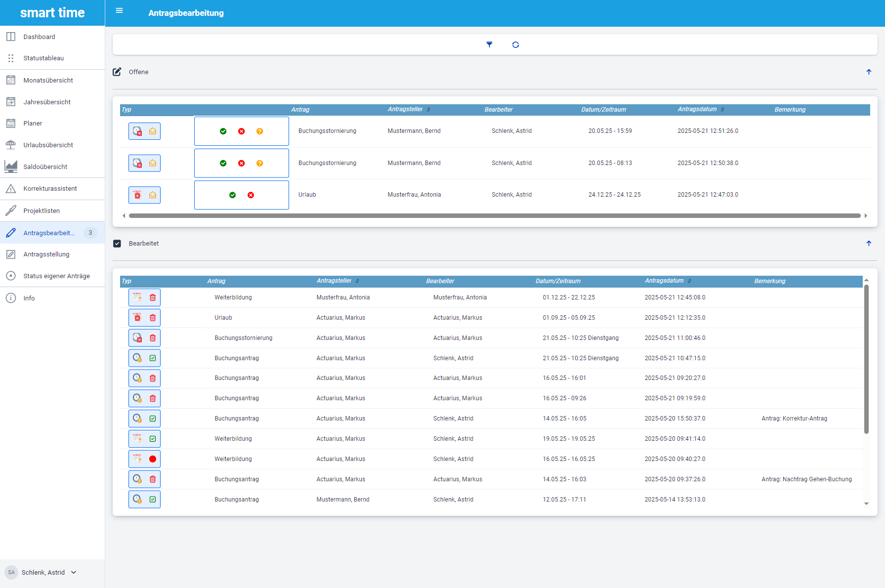Collapse the Offene section arrow
Viewport: 885px width, 588px height.
869,72
